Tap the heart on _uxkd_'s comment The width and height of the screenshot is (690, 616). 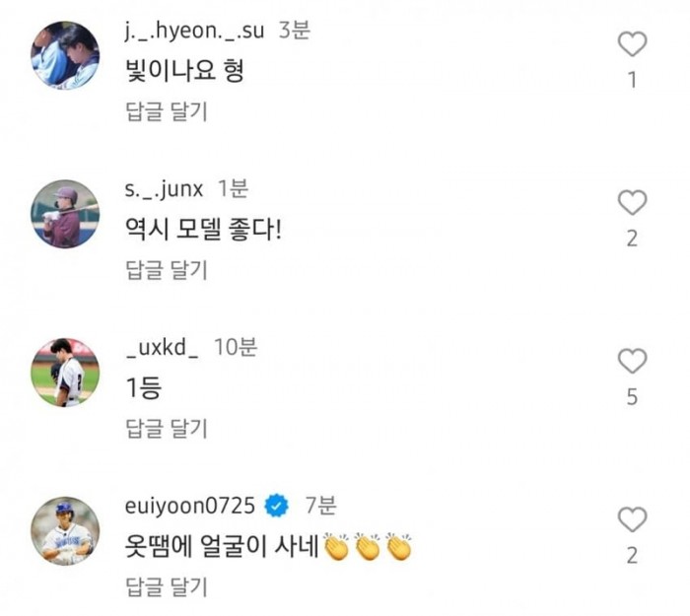click(632, 362)
